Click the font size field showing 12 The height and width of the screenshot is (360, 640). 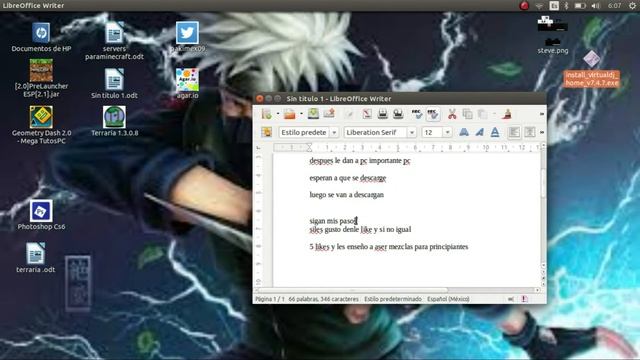tap(433, 132)
